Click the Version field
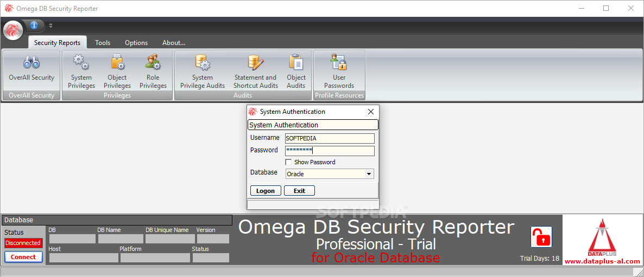Viewport: 644px width, 277px height. (213, 239)
